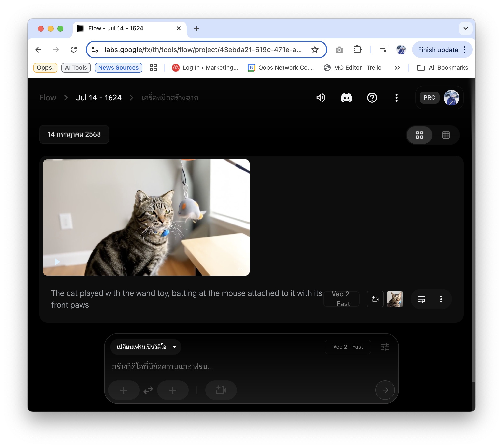Click the Veo 2 - Fast label on clip
Screen dimensions: 503x448
(341, 299)
